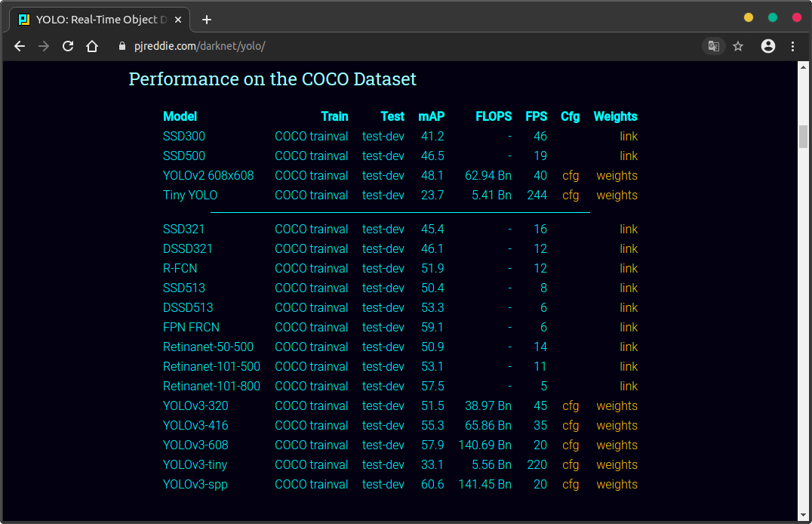This screenshot has height=524, width=812.
Task: Click the Retinanet-101-800 model name
Action: (211, 387)
